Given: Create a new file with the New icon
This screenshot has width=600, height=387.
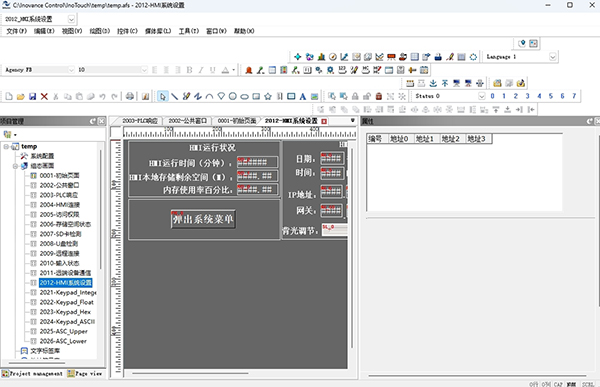Looking at the screenshot, I should tap(9, 96).
